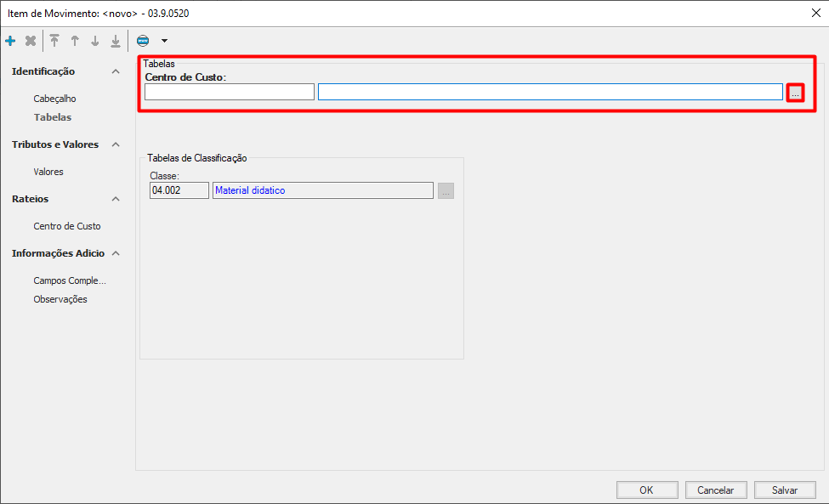Image resolution: width=829 pixels, height=504 pixels.
Task: Click the blue plus add-item icon
Action: click(10, 41)
